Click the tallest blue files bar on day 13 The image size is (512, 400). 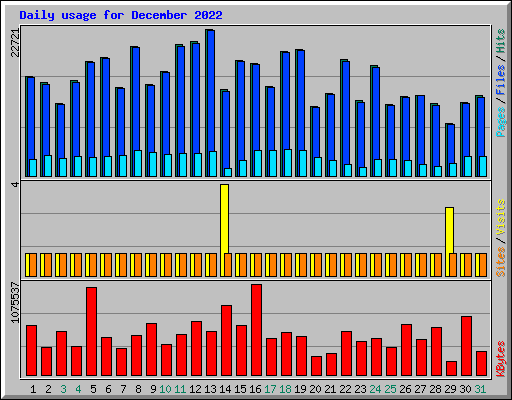pos(211,91)
